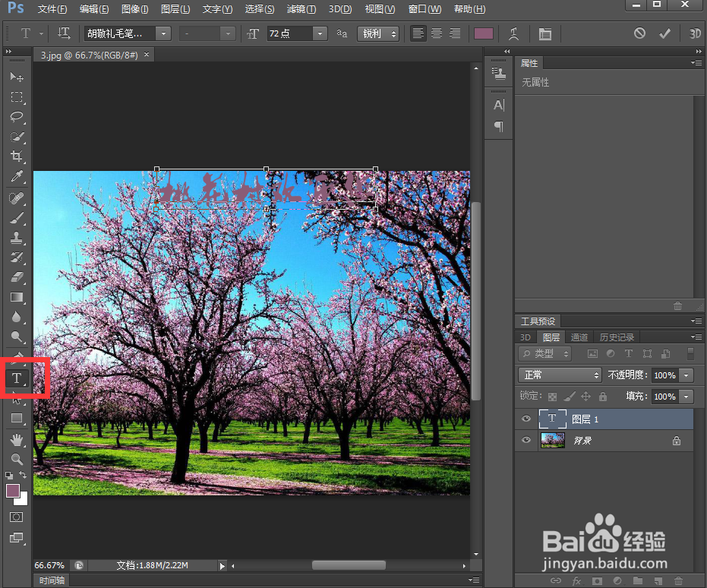The height and width of the screenshot is (588, 707).
Task: Select the Clone Stamp tool
Action: (17, 238)
